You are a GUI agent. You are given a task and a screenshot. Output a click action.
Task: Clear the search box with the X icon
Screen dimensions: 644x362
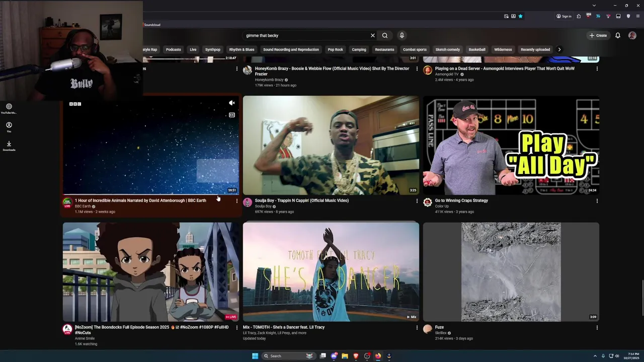(x=373, y=35)
